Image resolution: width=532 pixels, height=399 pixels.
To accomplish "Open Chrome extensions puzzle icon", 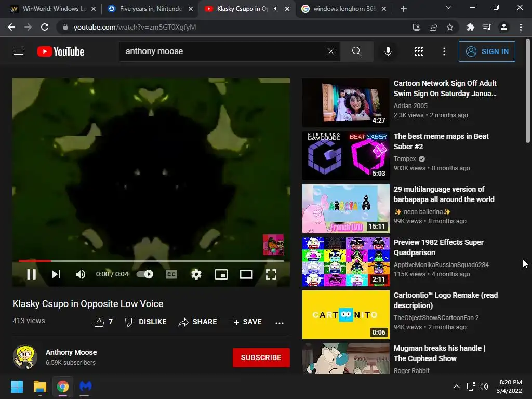I will coord(470,27).
